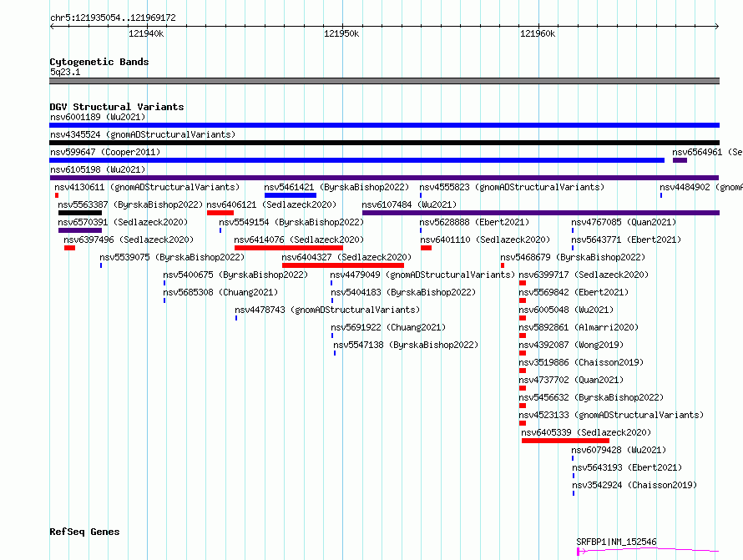The width and height of the screenshot is (743, 560).
Task: Open nsv5892861 (Almarri2020) variant
Action: [579, 327]
